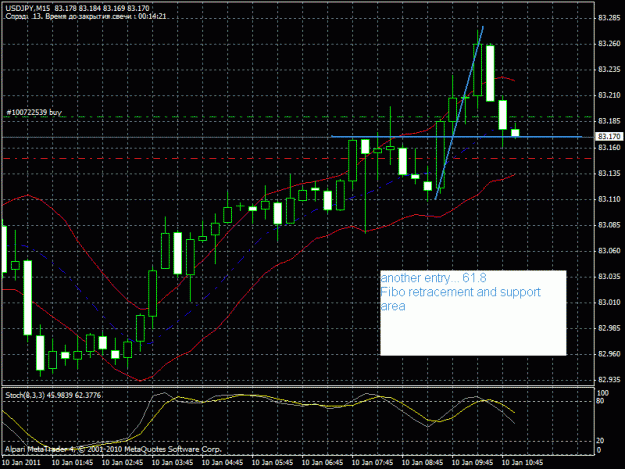Click the '10 Jan 03:45' time label
625x469 pixels.
click(x=173, y=463)
